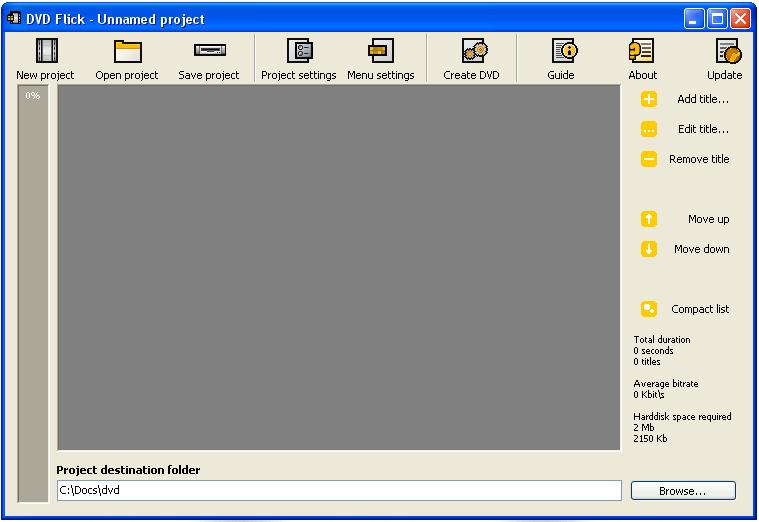The height and width of the screenshot is (522, 759).
Task: Click the "Project destination folder" heading
Action: click(128, 470)
